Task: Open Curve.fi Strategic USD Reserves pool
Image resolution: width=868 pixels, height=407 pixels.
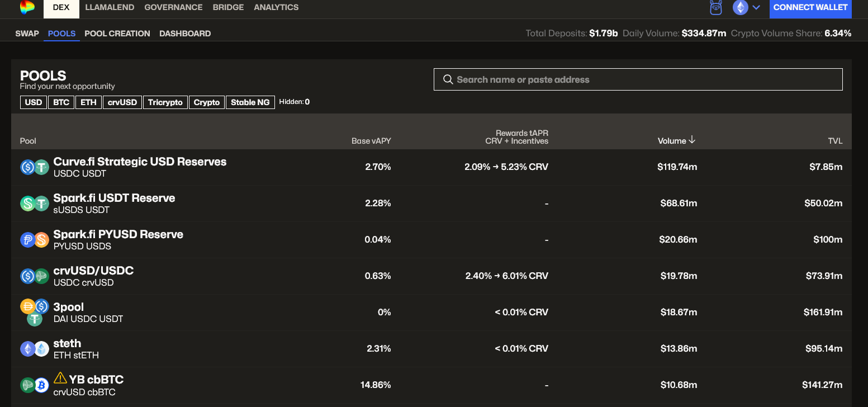Action: pos(431,167)
